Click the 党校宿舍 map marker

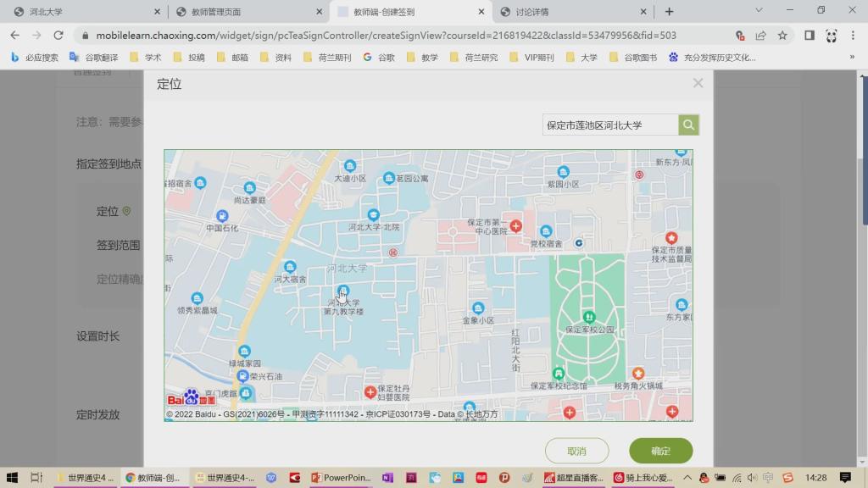[x=546, y=231]
